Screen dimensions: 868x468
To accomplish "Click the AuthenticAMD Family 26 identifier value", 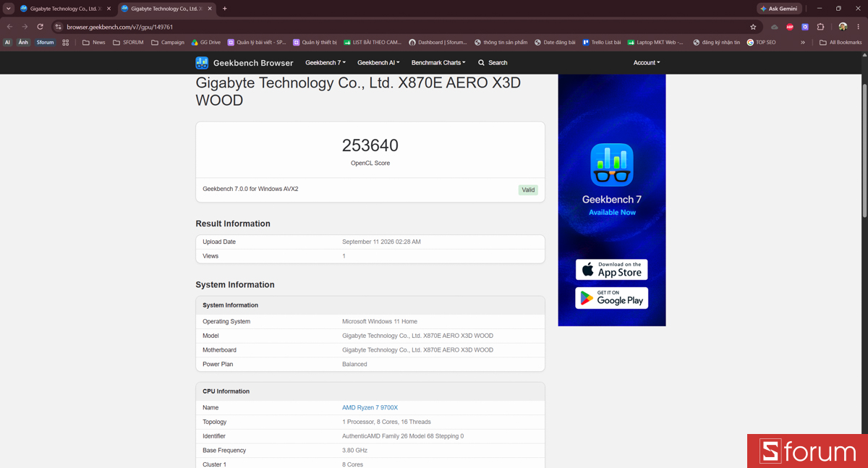I will coord(403,436).
